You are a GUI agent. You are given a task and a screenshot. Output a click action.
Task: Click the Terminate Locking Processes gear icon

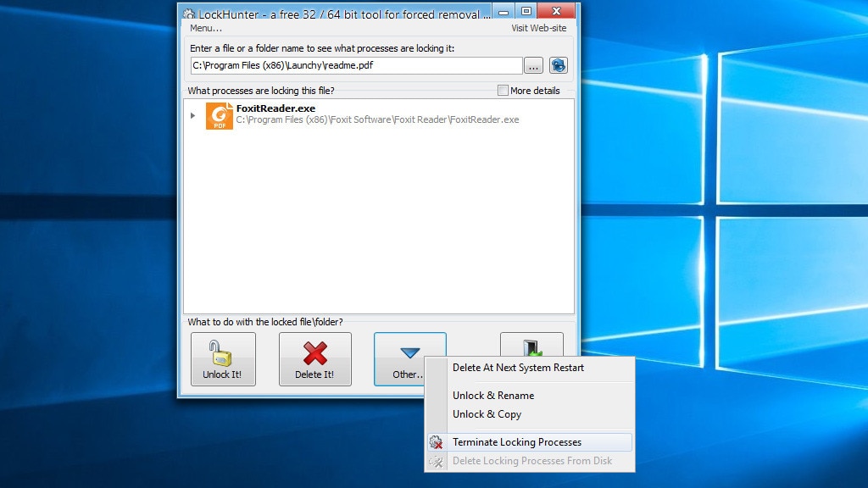tap(437, 442)
